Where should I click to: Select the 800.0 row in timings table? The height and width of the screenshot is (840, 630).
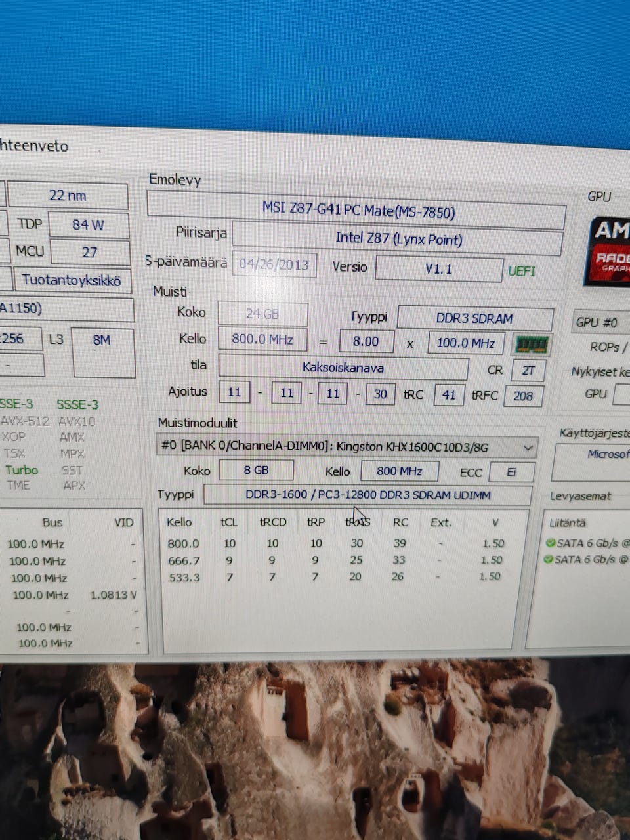point(335,543)
